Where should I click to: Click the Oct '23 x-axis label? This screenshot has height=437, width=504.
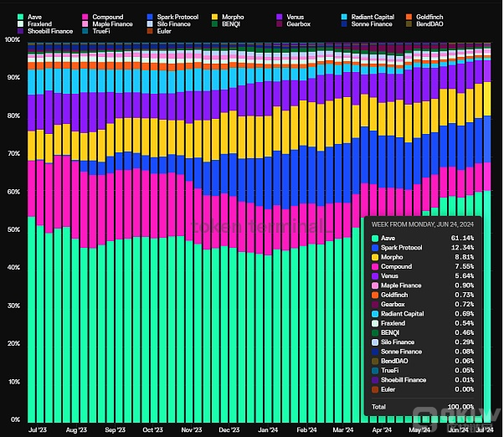tap(152, 430)
